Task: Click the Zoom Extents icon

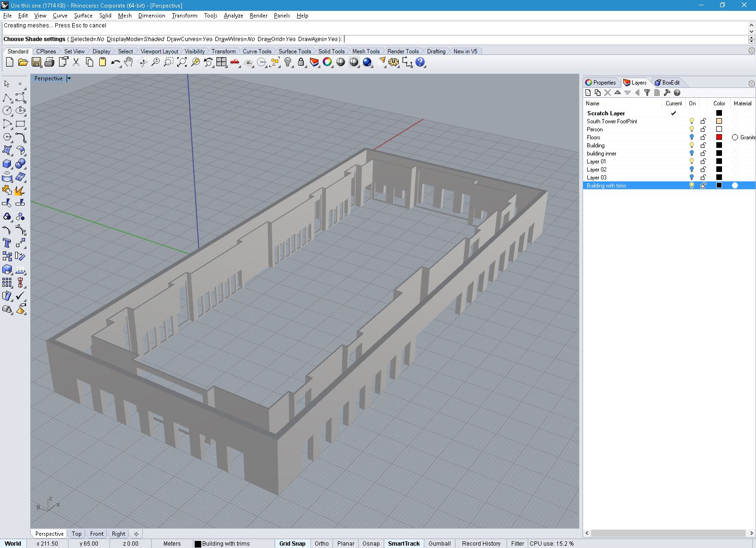Action: pyautogui.click(x=181, y=62)
